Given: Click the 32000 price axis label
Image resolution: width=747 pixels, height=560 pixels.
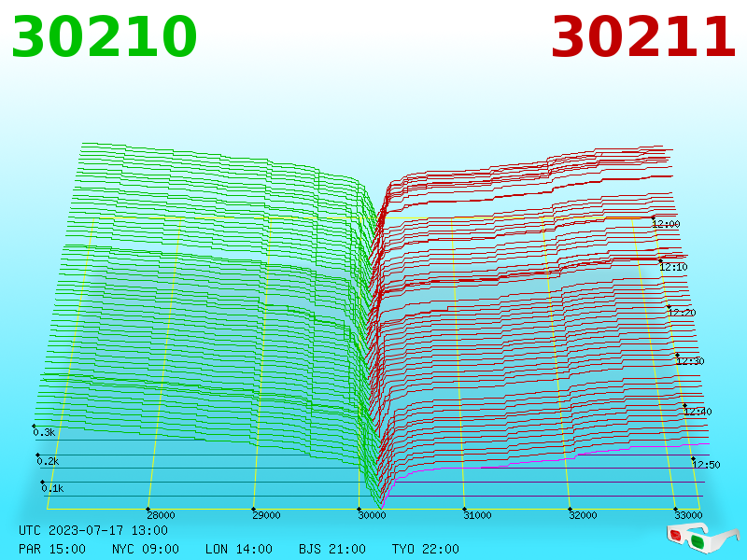Looking at the screenshot, I should (x=583, y=515).
